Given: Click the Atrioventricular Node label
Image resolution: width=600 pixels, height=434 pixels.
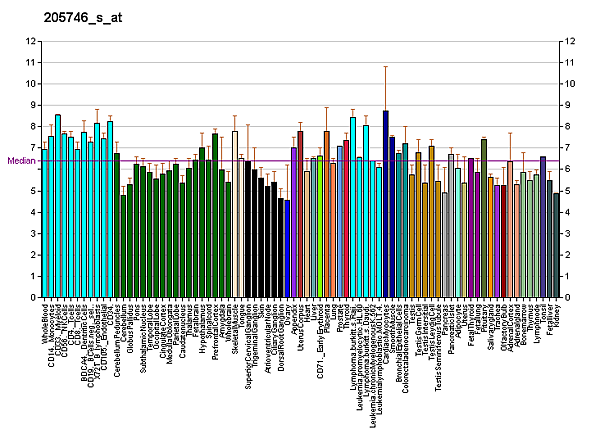Looking at the screenshot, I should 268,340.
